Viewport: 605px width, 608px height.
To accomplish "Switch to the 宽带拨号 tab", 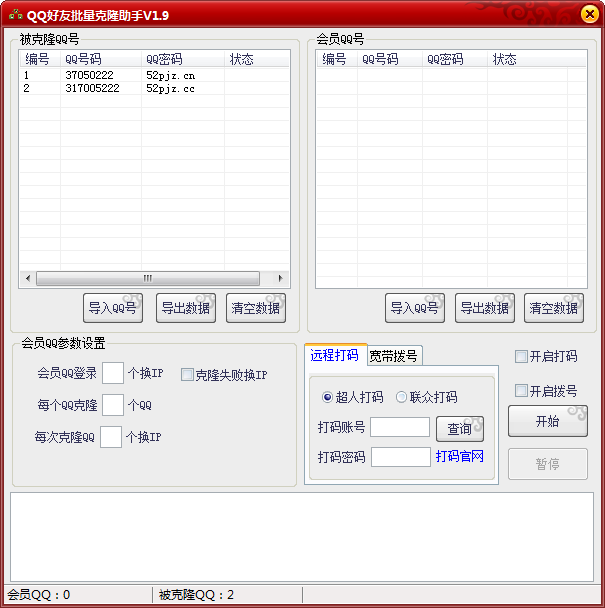I will 394,355.
